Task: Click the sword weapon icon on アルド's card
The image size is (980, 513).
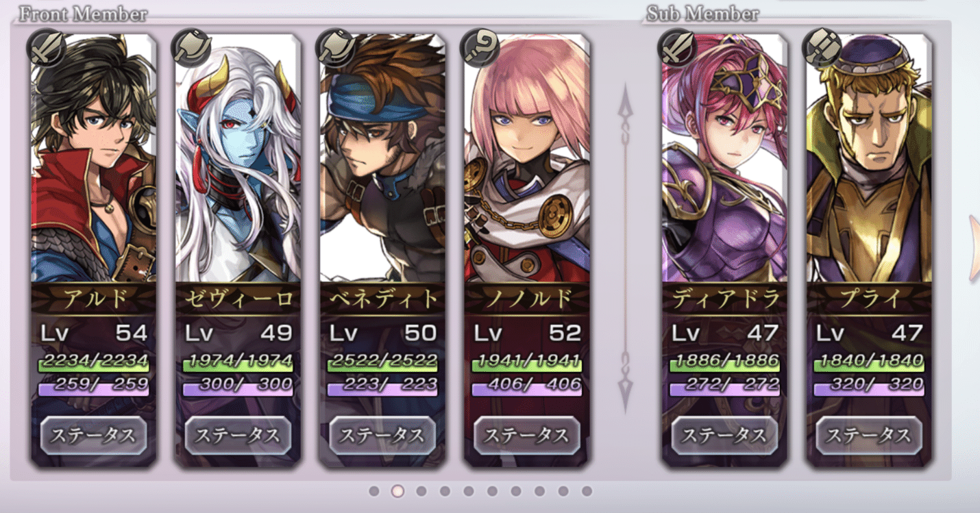Action: (46, 49)
